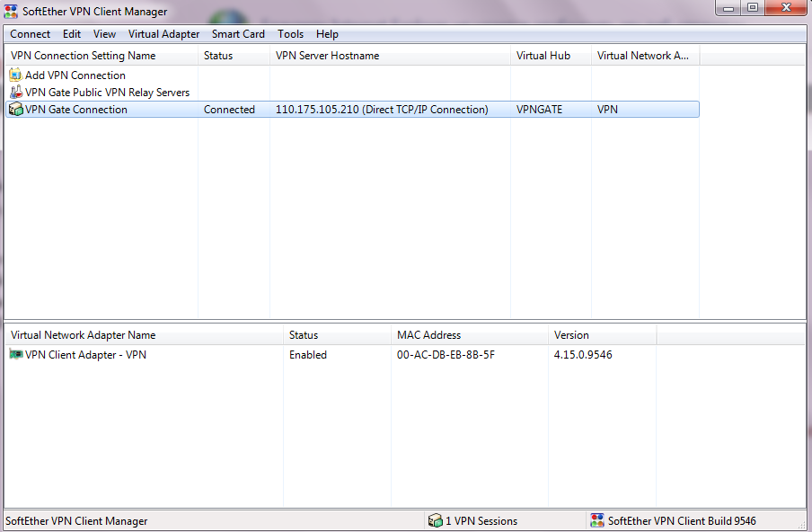Click the VPNGATE virtual hub cell
The width and height of the screenshot is (812, 532).
click(x=539, y=110)
